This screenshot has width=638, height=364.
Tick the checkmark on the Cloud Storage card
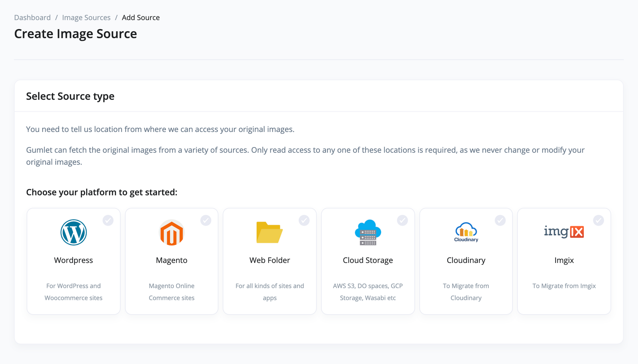tap(402, 220)
